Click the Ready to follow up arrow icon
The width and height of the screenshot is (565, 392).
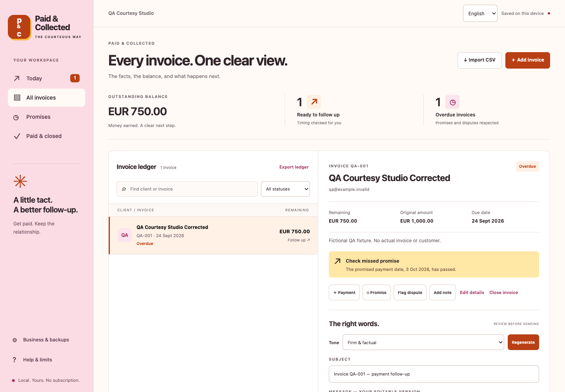314,102
